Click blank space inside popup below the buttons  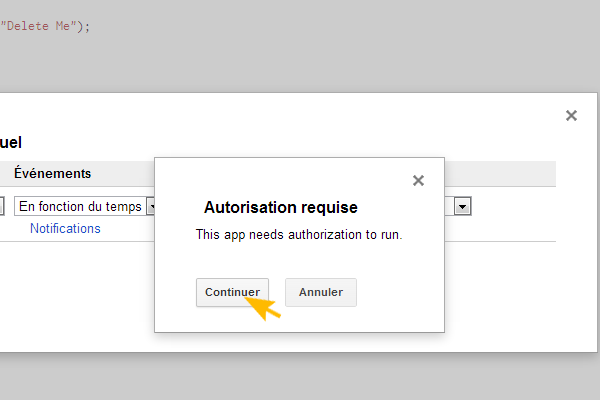tap(300, 320)
